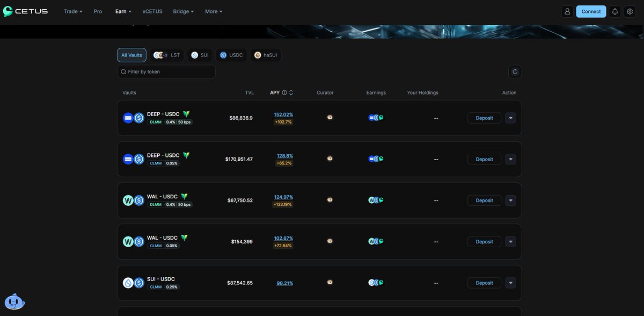Click the Connect wallet button
Viewport: 644px width, 316px height.
591,11
